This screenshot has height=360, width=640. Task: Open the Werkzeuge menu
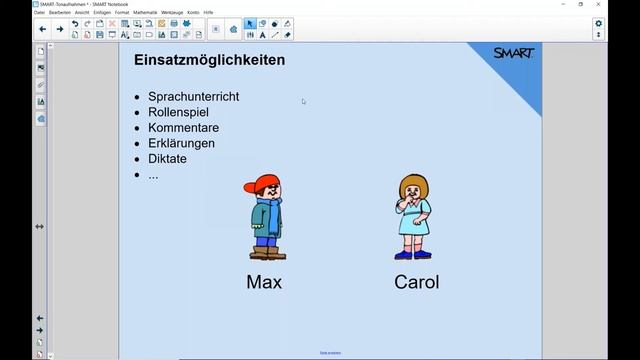172,13
